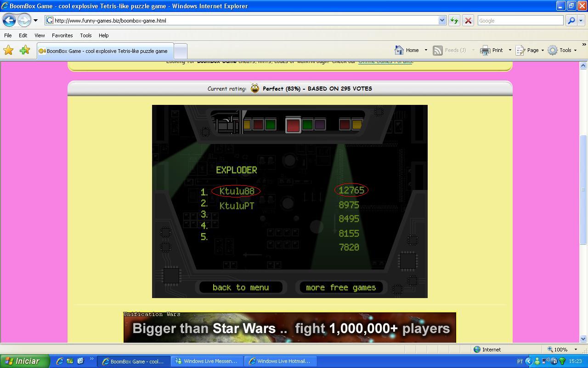The height and width of the screenshot is (368, 588).
Task: Launch Internet Explorer from Quick Launch
Action: pos(60,361)
